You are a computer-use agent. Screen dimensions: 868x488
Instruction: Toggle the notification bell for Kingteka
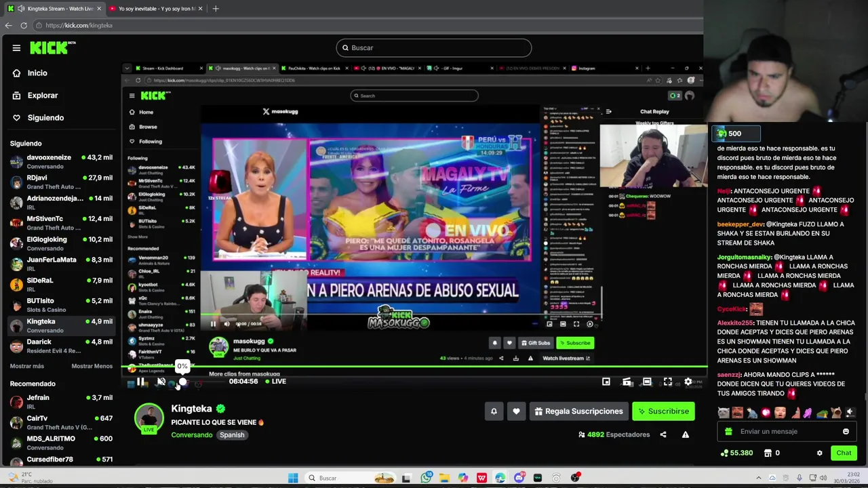pos(494,411)
